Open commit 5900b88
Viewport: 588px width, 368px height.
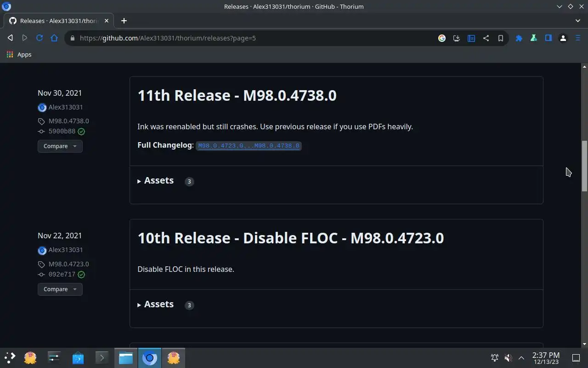pyautogui.click(x=62, y=132)
